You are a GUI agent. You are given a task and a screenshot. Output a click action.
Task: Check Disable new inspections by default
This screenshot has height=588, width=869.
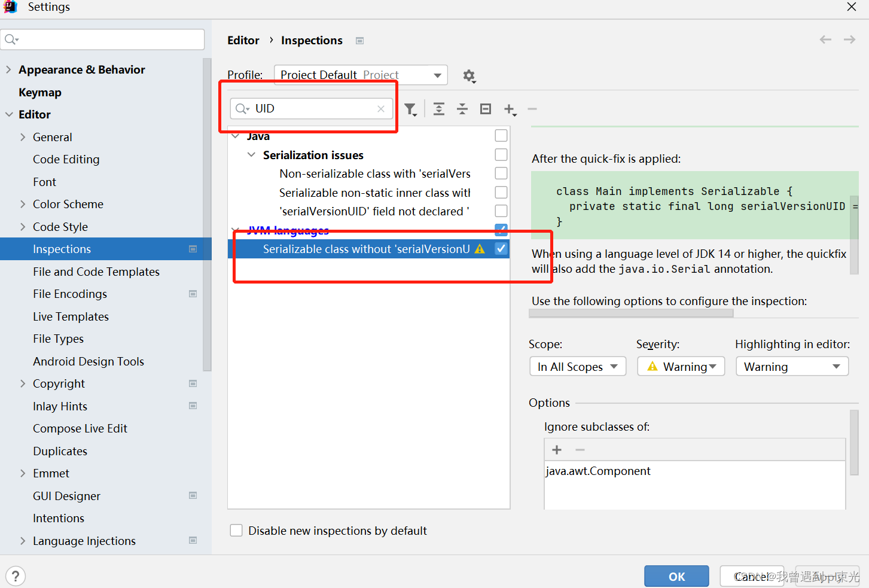(236, 531)
